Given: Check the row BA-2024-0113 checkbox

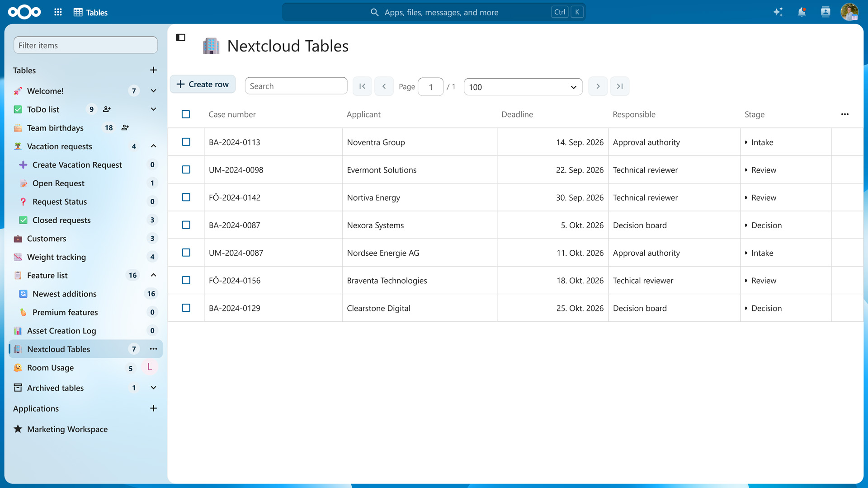Looking at the screenshot, I should pyautogui.click(x=186, y=142).
